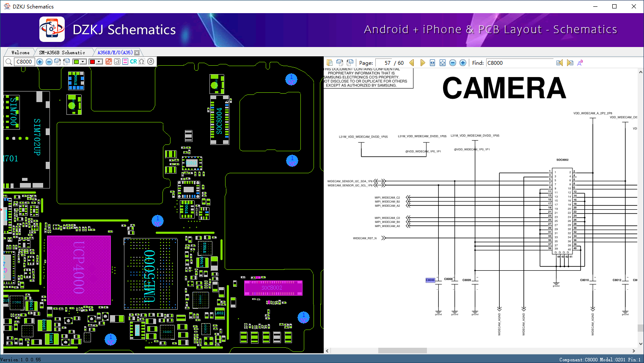
Task: Select the UCP4000 chip on PCB
Action: coord(79,270)
